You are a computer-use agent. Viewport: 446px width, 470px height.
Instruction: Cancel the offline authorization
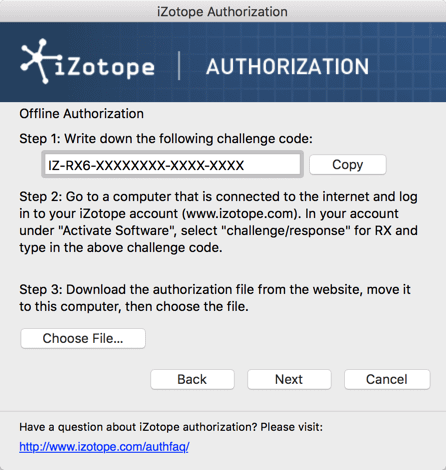pos(387,379)
